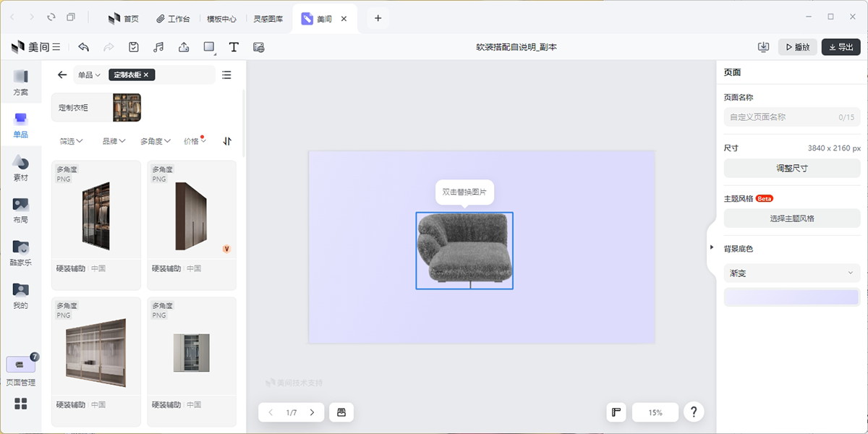Click the share upload icon
The width and height of the screenshot is (868, 434).
(x=184, y=47)
